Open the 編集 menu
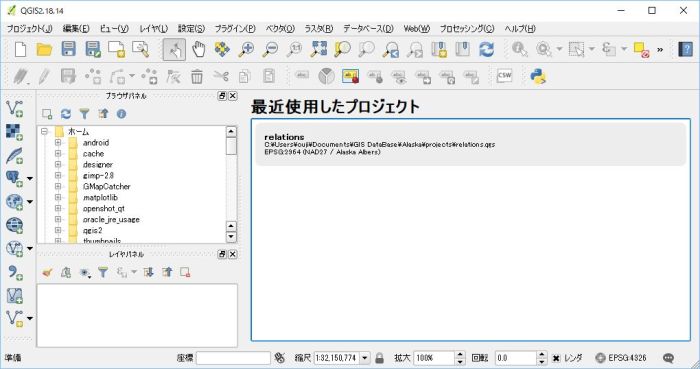700x369 pixels. point(76,29)
